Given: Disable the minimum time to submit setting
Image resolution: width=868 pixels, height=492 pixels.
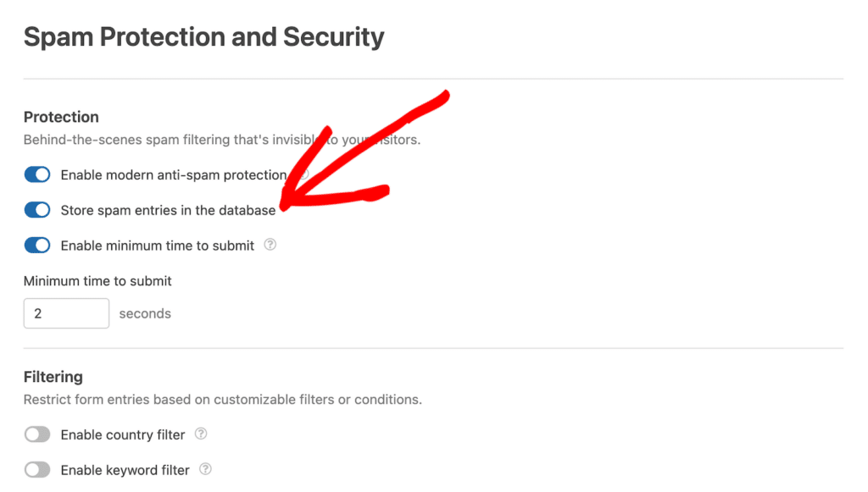Looking at the screenshot, I should [x=37, y=245].
